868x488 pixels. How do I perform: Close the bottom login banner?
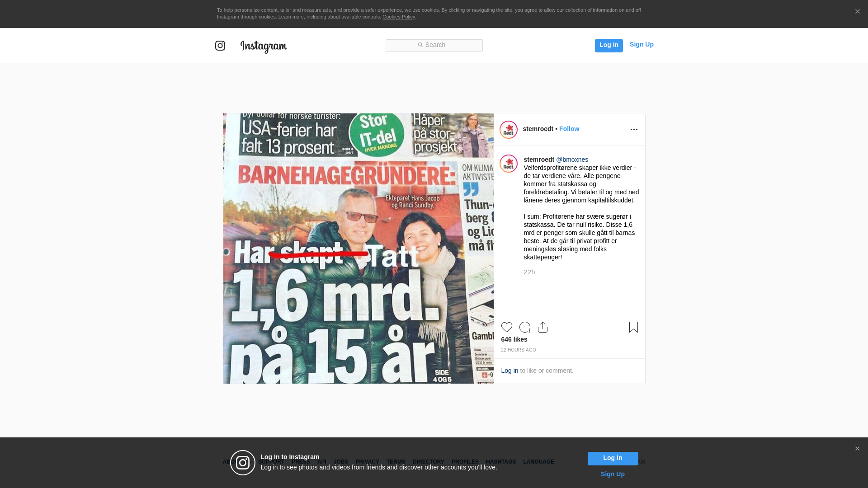click(x=857, y=449)
